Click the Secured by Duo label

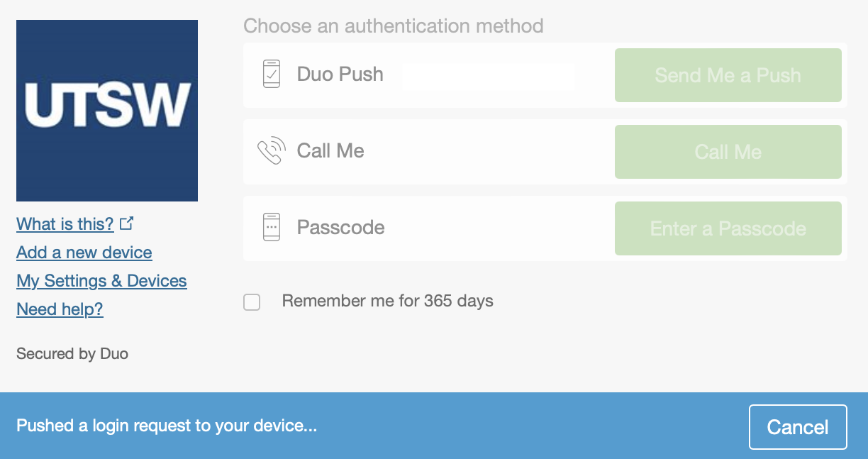72,353
